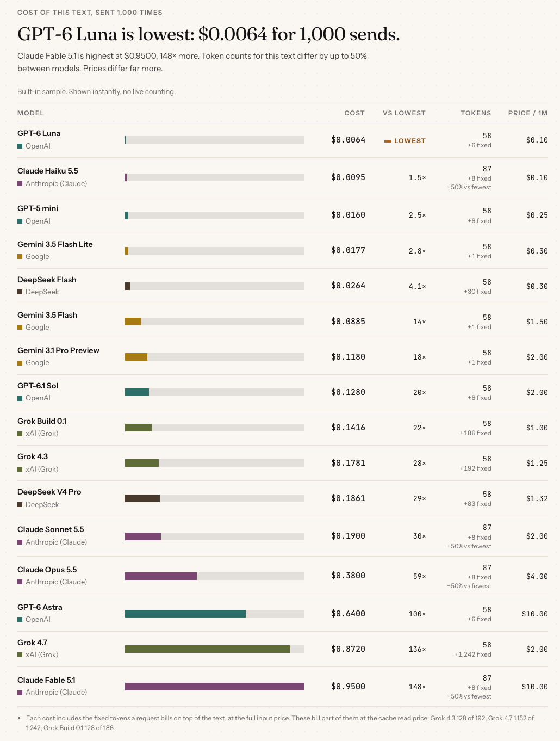This screenshot has width=560, height=741.
Task: Click the Claude Opus 5.5 cost bar
Action: pyautogui.click(x=161, y=576)
